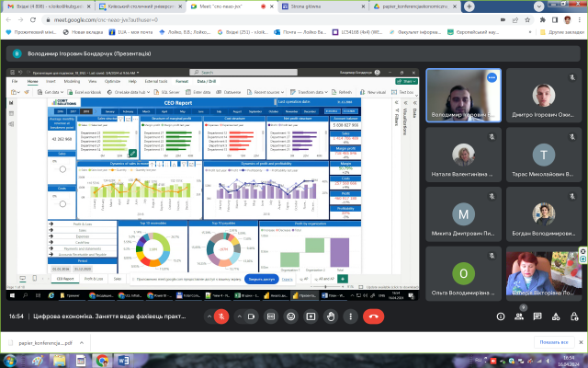Expand video settings arrow next to camera
Image resolution: width=588 pixels, height=368 pixels.
coord(237,315)
